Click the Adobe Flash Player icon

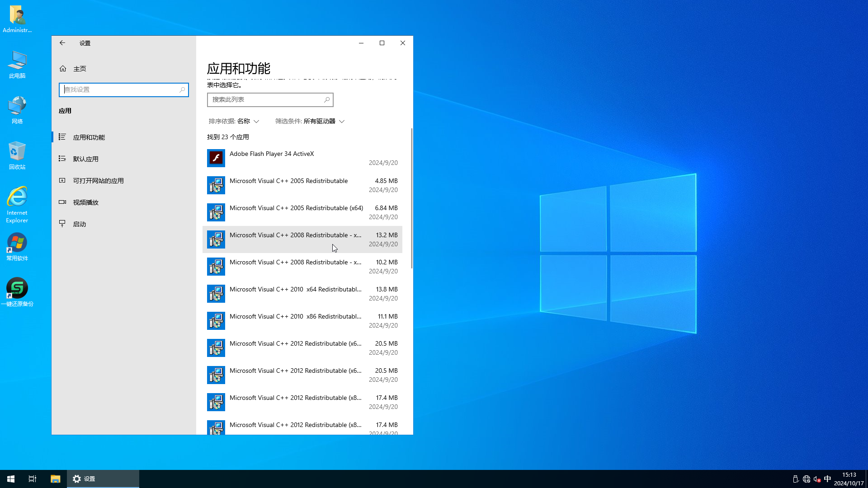pos(216,158)
